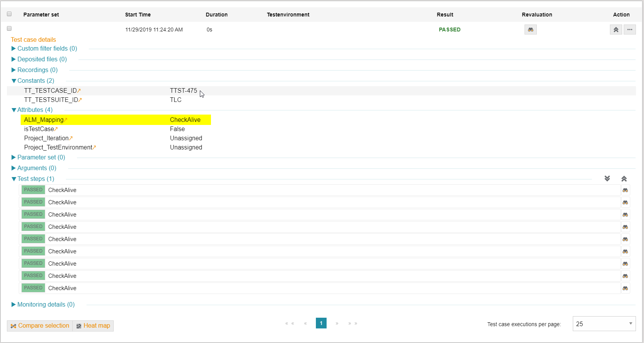Image resolution: width=644 pixels, height=343 pixels.
Task: Open the executions per page dropdown
Action: (604, 324)
